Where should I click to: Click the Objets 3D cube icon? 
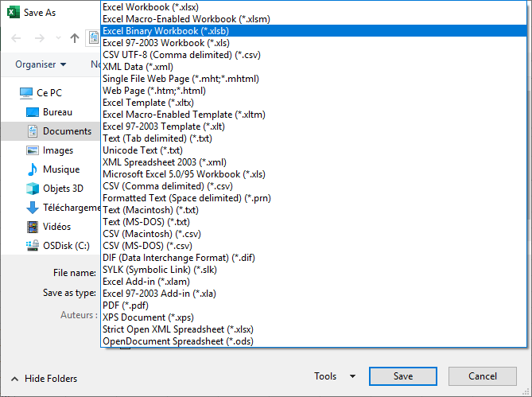point(33,189)
